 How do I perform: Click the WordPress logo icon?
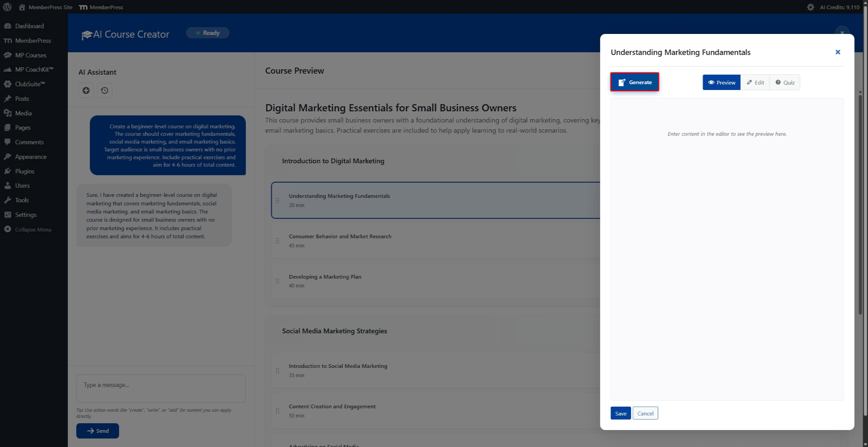pyautogui.click(x=7, y=7)
